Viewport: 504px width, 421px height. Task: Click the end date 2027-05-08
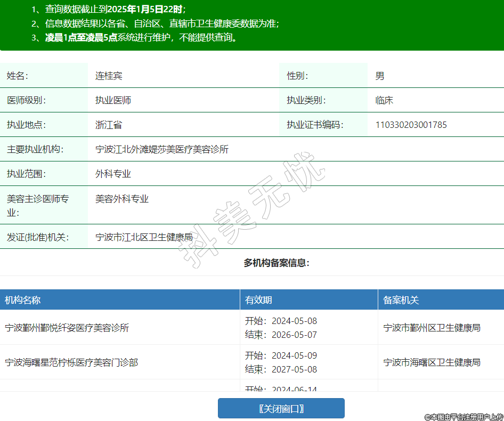click(294, 369)
